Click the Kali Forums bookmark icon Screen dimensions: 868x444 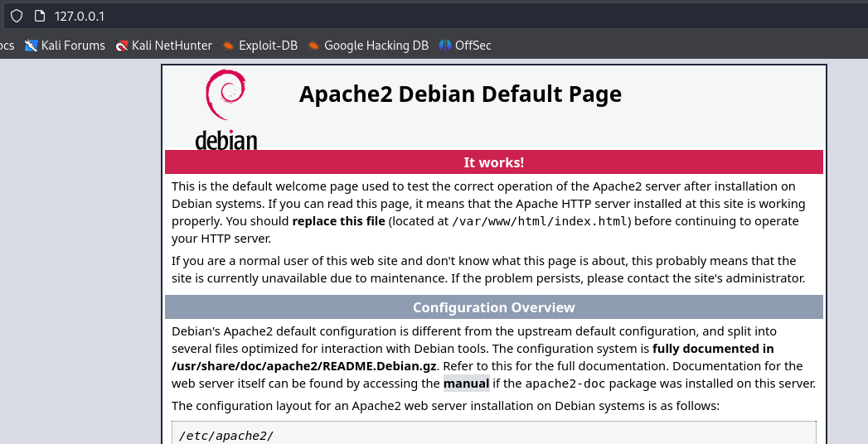tap(32, 46)
